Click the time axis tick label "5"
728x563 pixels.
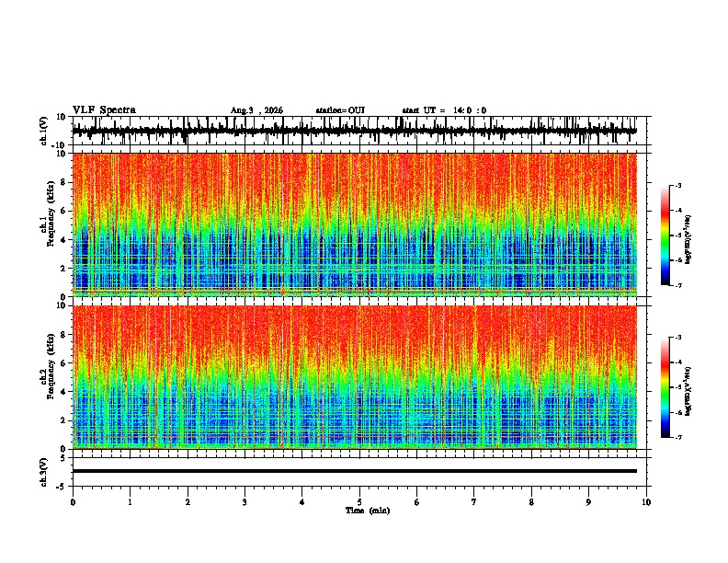[359, 502]
